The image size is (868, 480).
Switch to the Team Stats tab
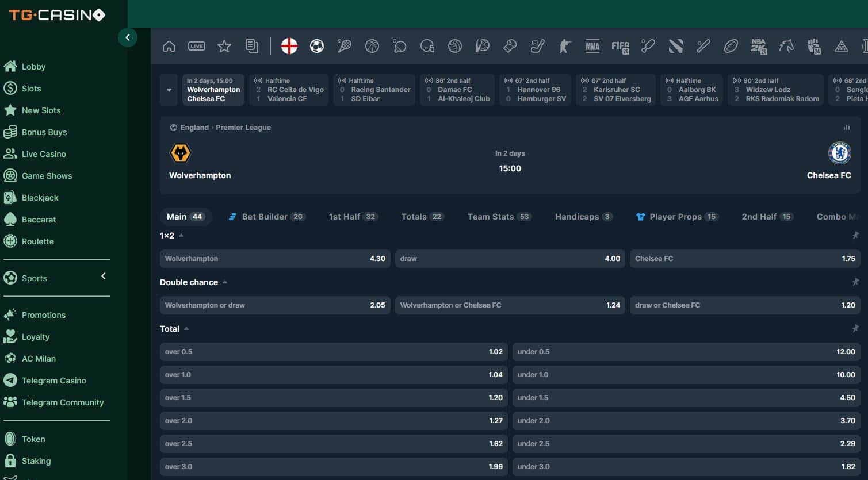point(499,217)
